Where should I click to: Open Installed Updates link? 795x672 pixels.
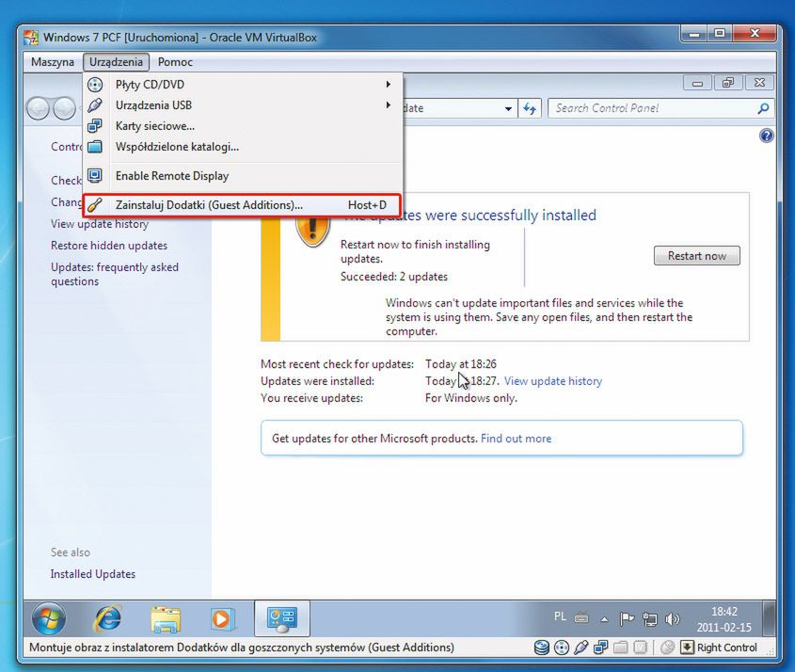pos(93,574)
